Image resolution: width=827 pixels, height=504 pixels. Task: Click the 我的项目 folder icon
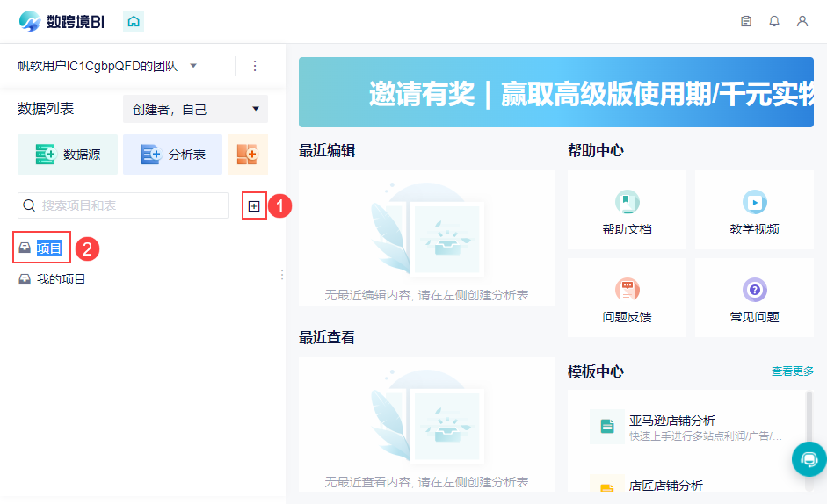(25, 279)
